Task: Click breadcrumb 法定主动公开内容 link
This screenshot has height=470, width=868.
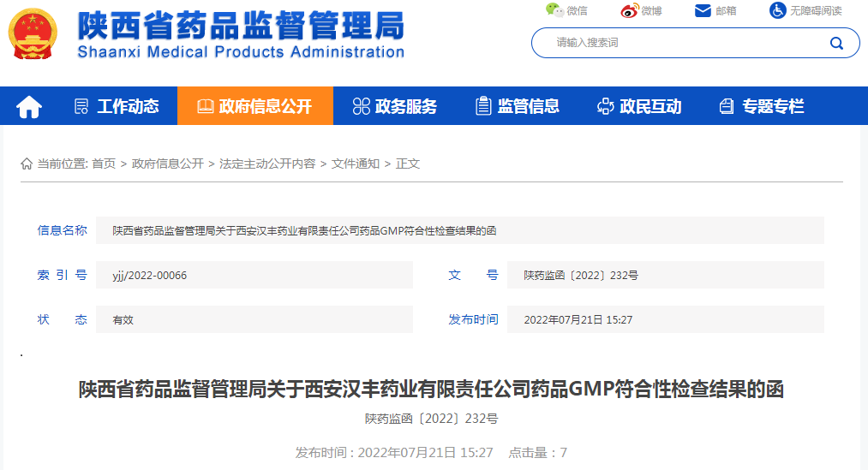Action: (x=267, y=164)
